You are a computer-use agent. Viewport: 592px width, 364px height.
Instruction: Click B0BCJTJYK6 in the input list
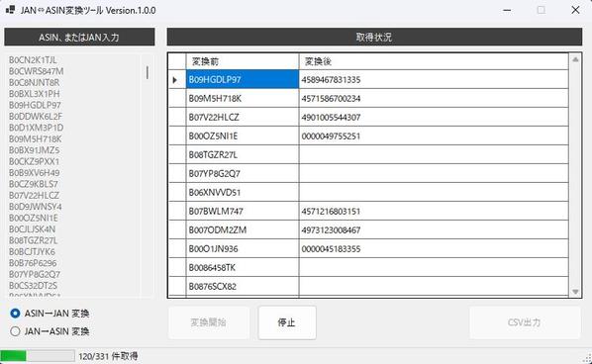coord(32,251)
